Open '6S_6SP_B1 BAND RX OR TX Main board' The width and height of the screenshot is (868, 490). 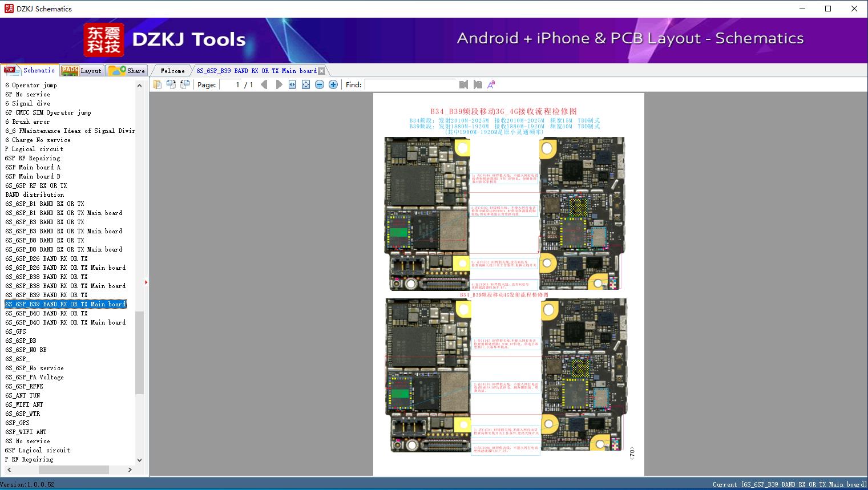click(x=64, y=213)
